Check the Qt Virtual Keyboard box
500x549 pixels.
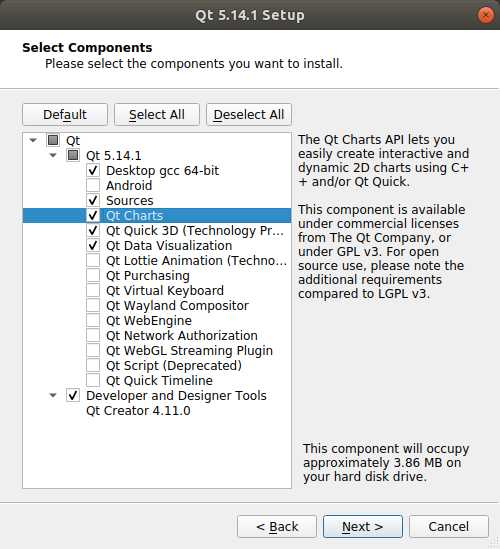[x=93, y=291]
